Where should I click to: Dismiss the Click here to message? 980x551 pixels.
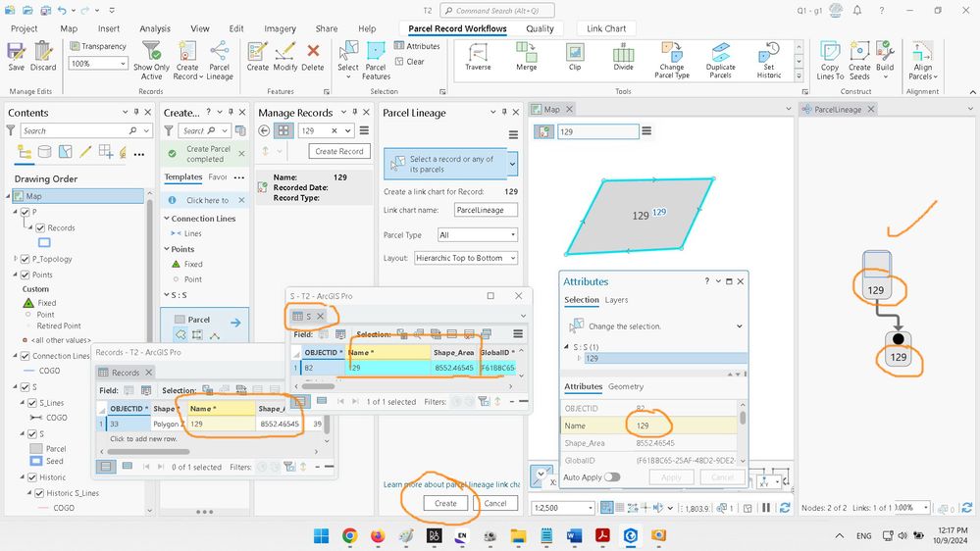pyautogui.click(x=241, y=200)
